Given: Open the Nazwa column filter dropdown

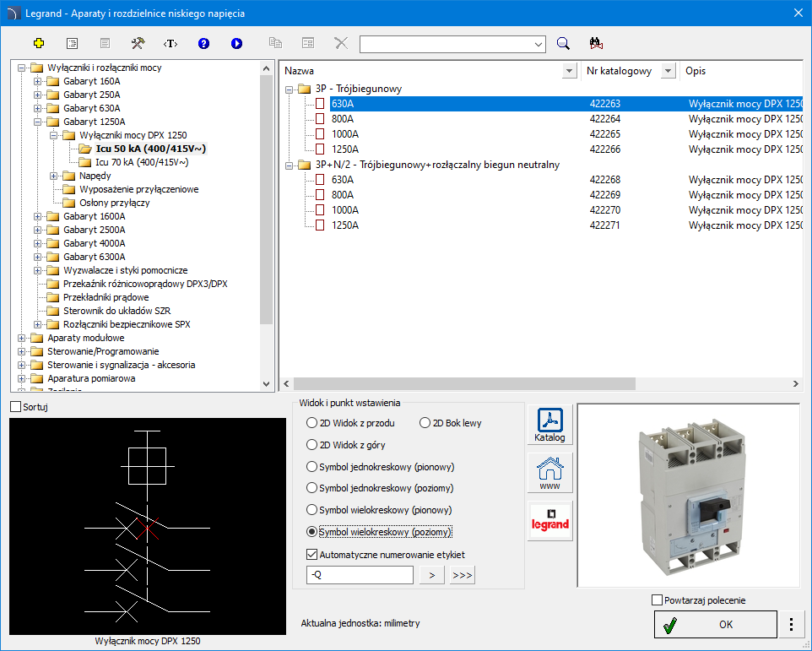Looking at the screenshot, I should 569,71.
